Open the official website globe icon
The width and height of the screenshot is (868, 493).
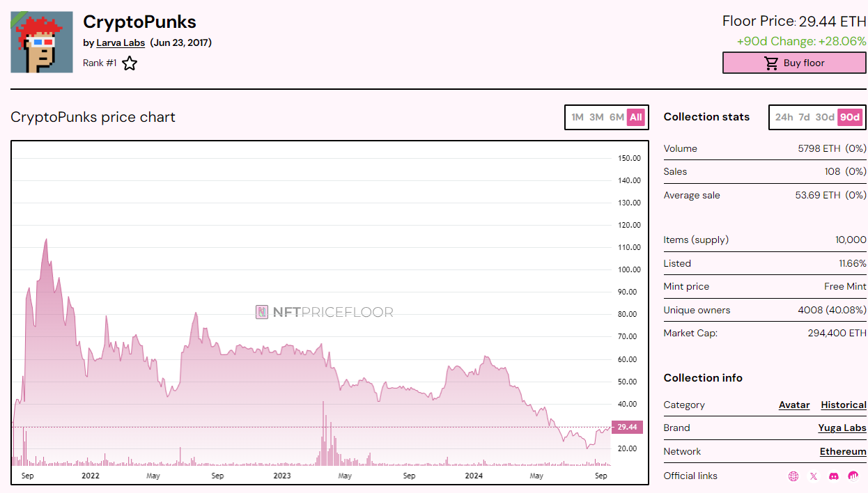[793, 476]
